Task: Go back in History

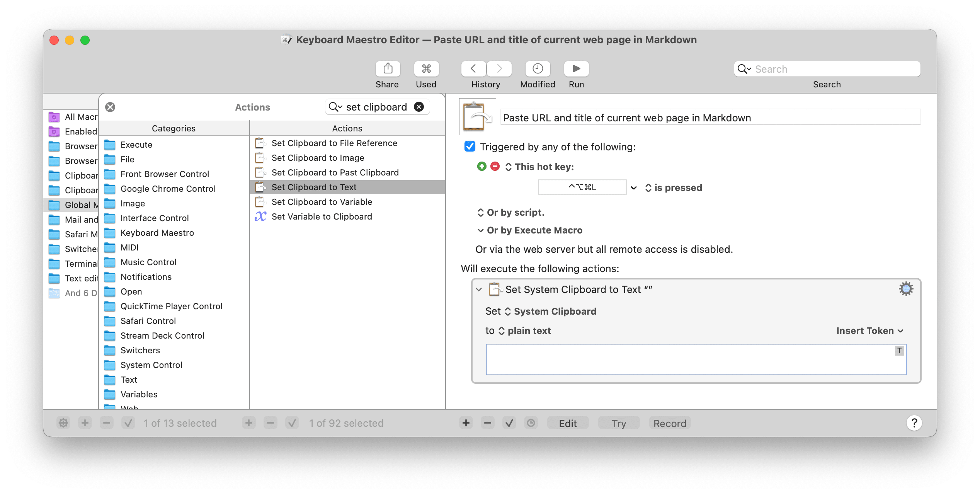Action: click(473, 69)
